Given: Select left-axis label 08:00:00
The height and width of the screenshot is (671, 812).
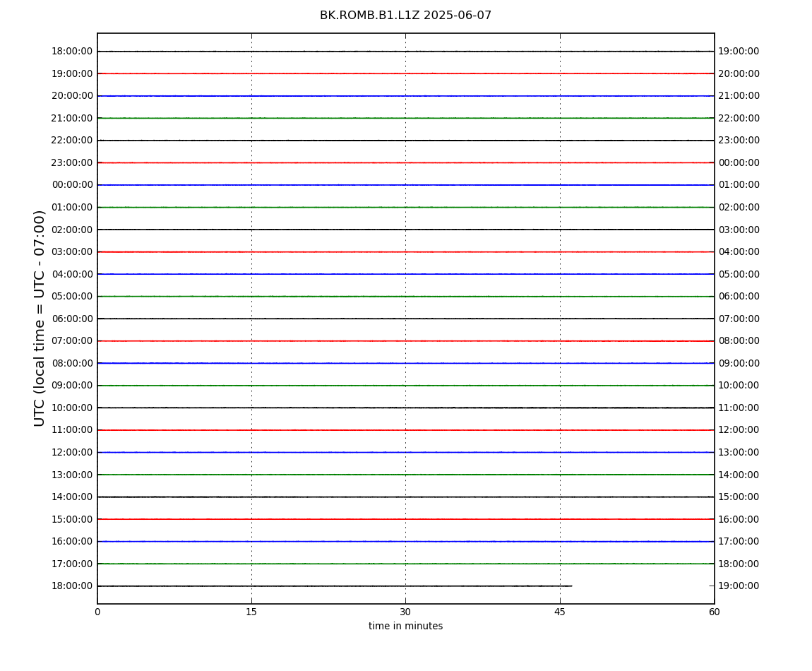Looking at the screenshot, I should coord(72,363).
